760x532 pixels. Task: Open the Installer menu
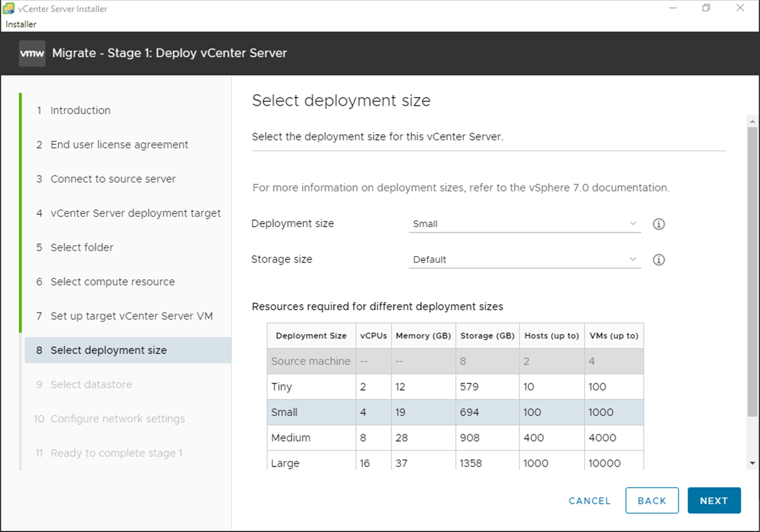pos(21,24)
